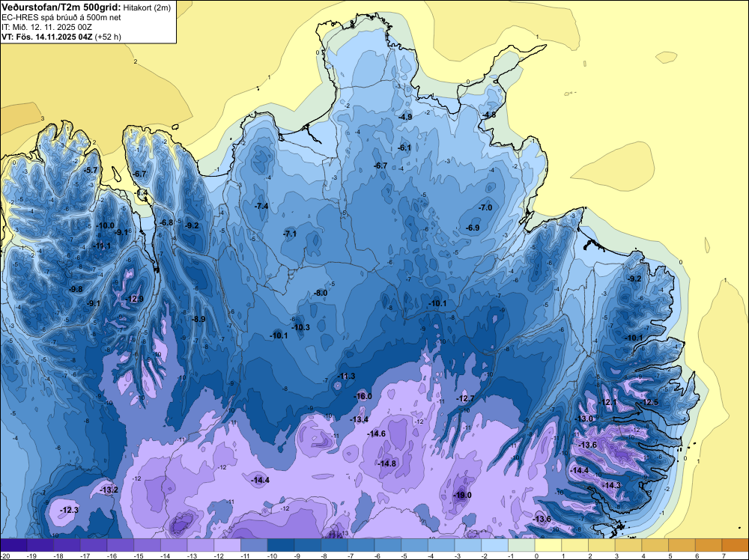Click the -16.0 temperature value on the map
Image resolution: width=749 pixels, height=560 pixels.
[363, 396]
